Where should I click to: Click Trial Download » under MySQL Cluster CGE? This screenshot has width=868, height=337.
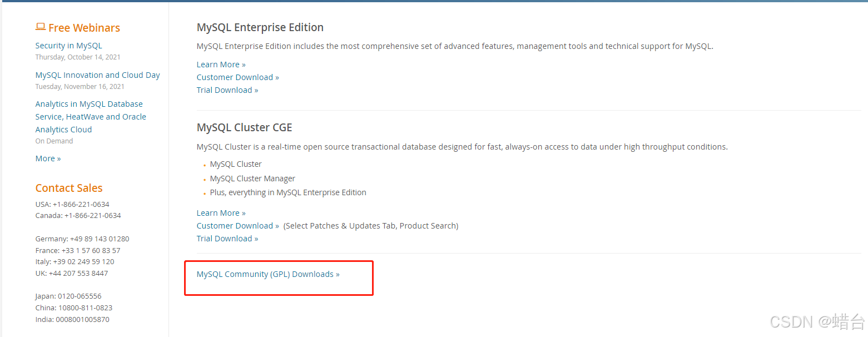pos(227,239)
